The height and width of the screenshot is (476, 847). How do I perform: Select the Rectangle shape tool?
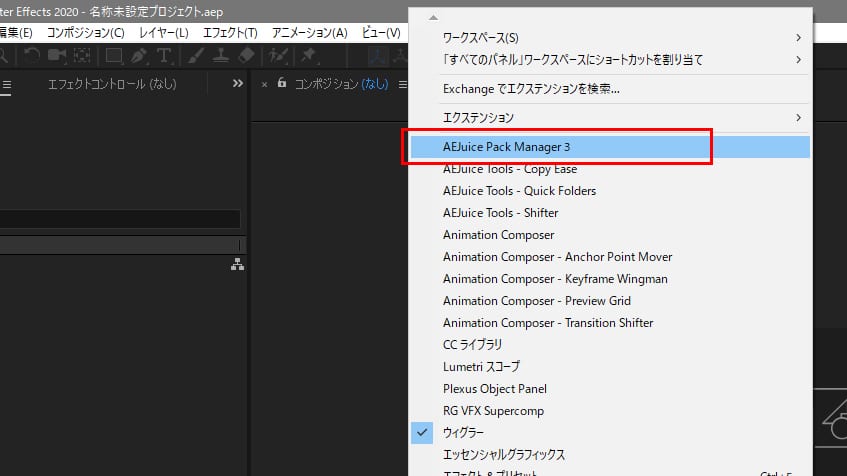(x=113, y=56)
